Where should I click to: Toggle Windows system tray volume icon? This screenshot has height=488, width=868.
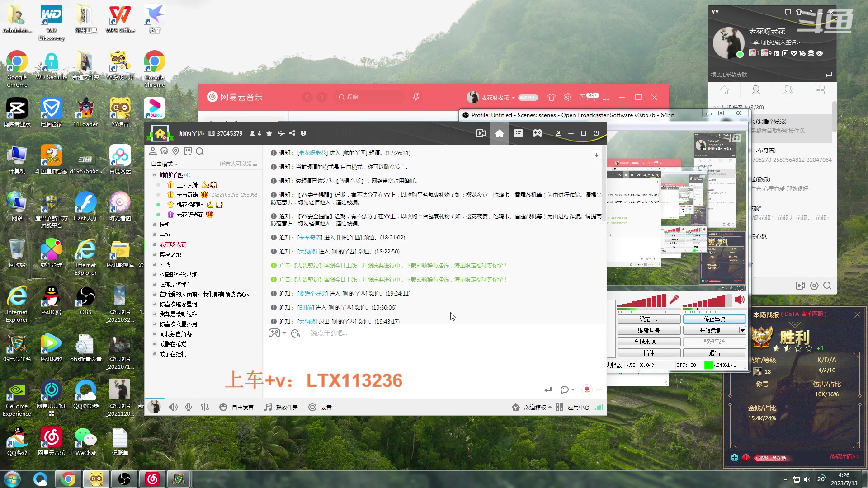pyautogui.click(x=807, y=479)
